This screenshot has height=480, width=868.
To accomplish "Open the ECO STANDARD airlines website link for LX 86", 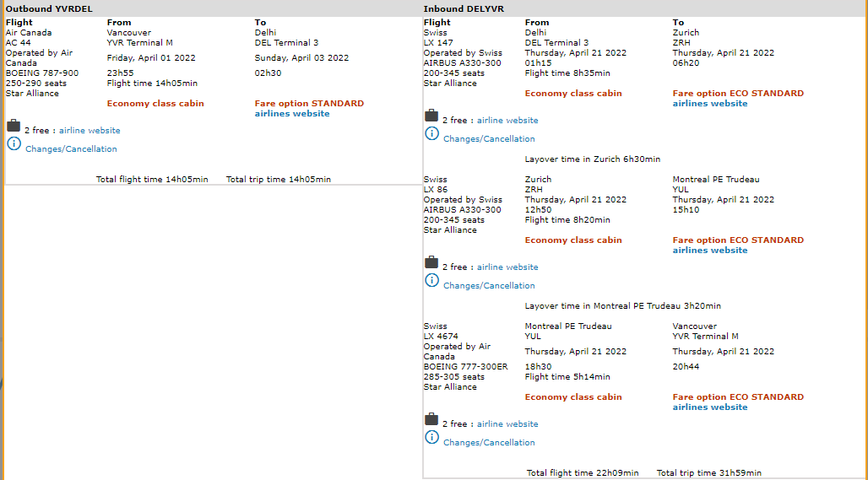I will (710, 251).
